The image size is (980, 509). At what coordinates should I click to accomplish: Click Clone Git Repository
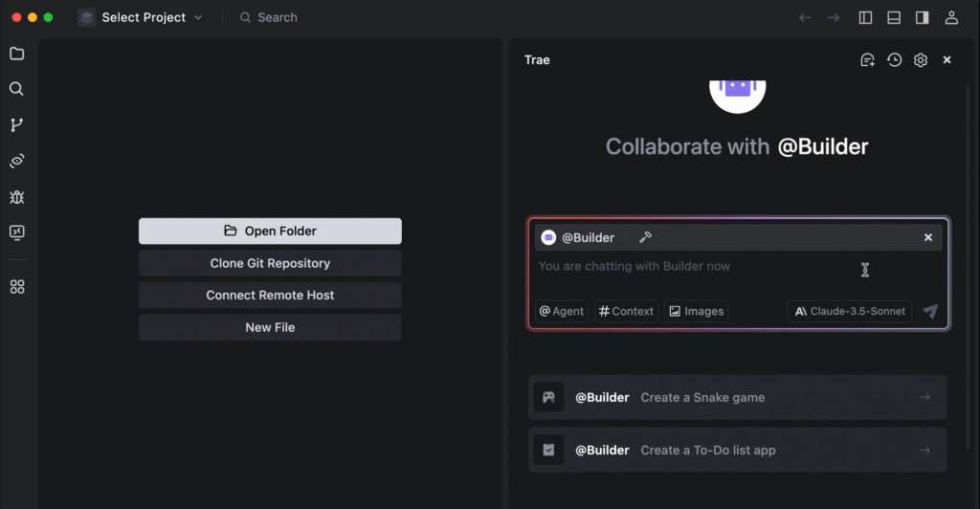[270, 263]
